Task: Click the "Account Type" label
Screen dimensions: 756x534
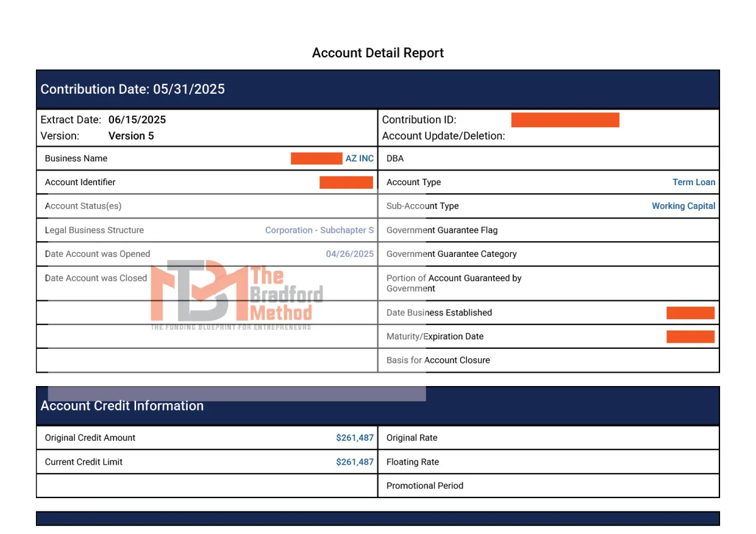Action: (414, 183)
